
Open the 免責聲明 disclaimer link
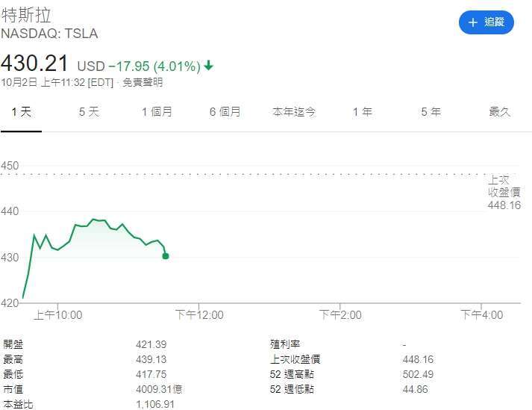143,83
